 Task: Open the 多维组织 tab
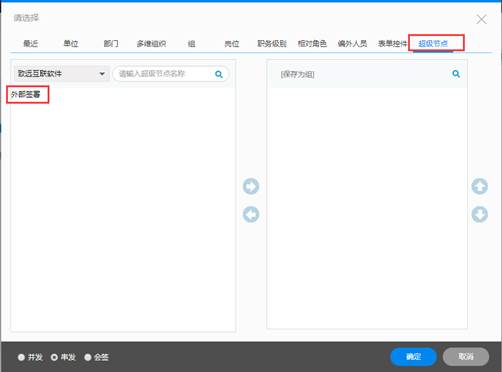pos(151,44)
